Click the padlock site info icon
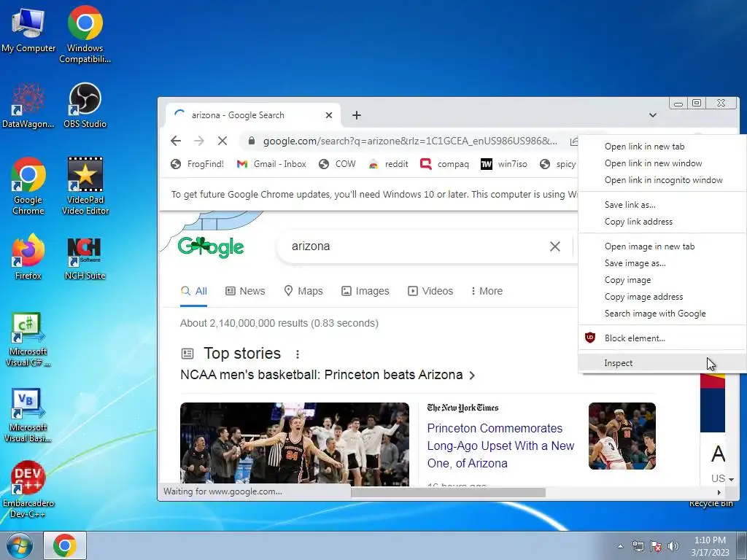The height and width of the screenshot is (560, 747). tap(252, 141)
